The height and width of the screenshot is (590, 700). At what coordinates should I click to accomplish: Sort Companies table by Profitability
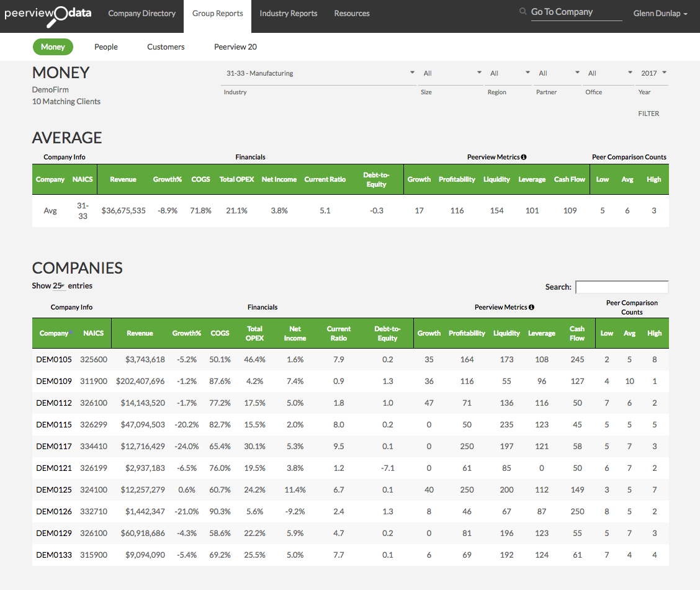[x=467, y=333]
